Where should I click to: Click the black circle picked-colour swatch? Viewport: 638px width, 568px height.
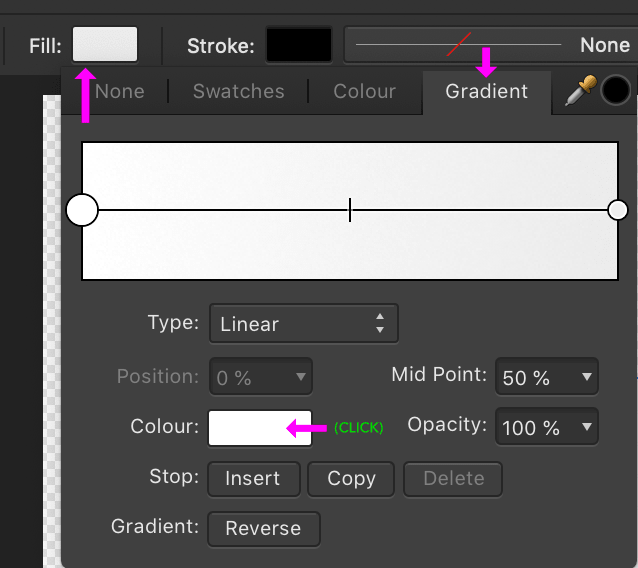pos(615,92)
